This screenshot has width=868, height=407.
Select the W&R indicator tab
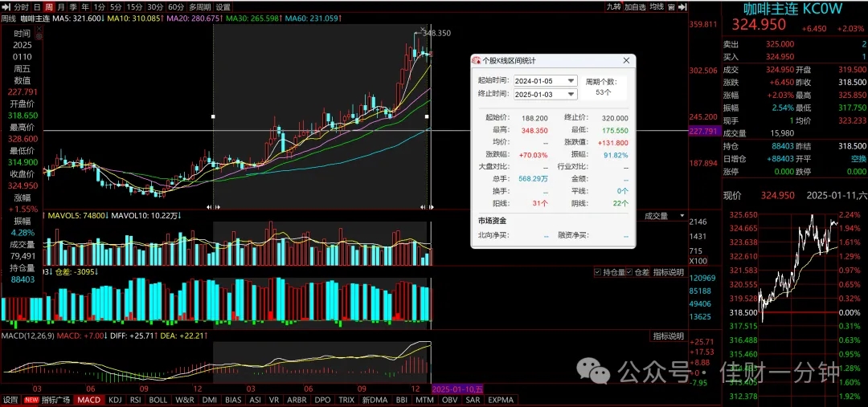185,400
